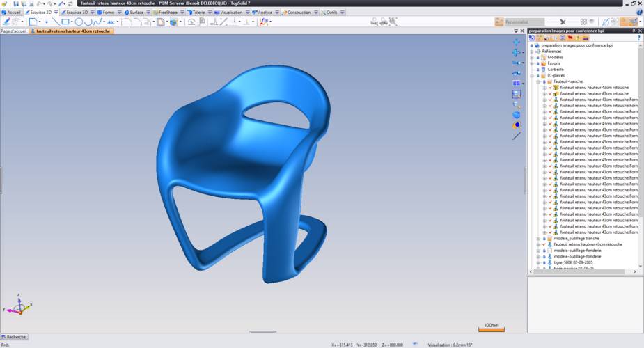Image resolution: width=644 pixels, height=348 pixels.
Task: Open the Visualisation ribbon tab
Action: 231,12
